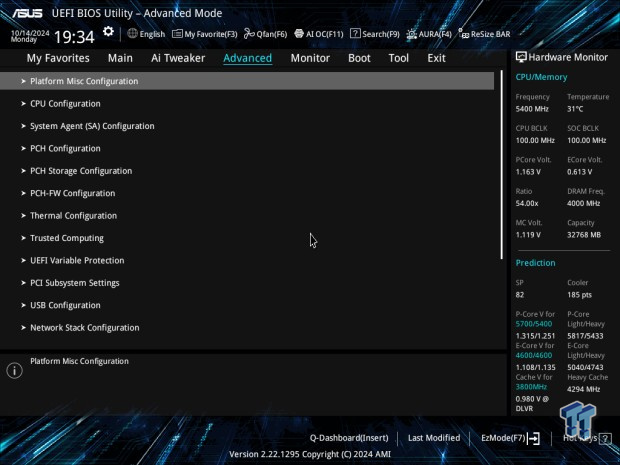Image resolution: width=620 pixels, height=465 pixels.
Task: Go to the Boot tab
Action: coord(359,58)
